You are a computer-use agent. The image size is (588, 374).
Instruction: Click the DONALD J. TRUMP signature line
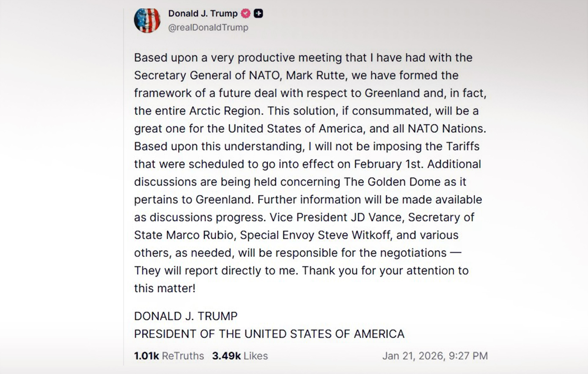(x=186, y=316)
